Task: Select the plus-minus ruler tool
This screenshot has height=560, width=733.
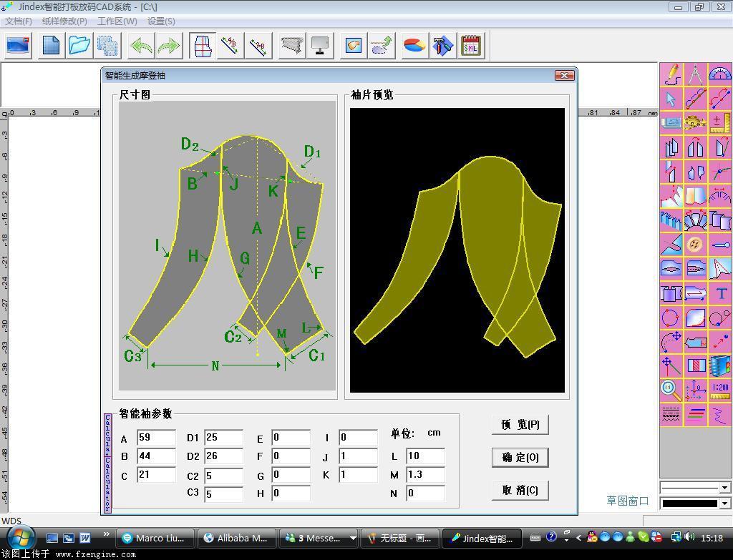Action: 720,123
